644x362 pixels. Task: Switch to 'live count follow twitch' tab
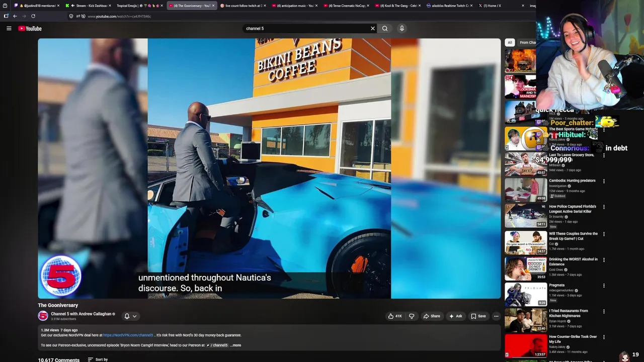click(243, 6)
